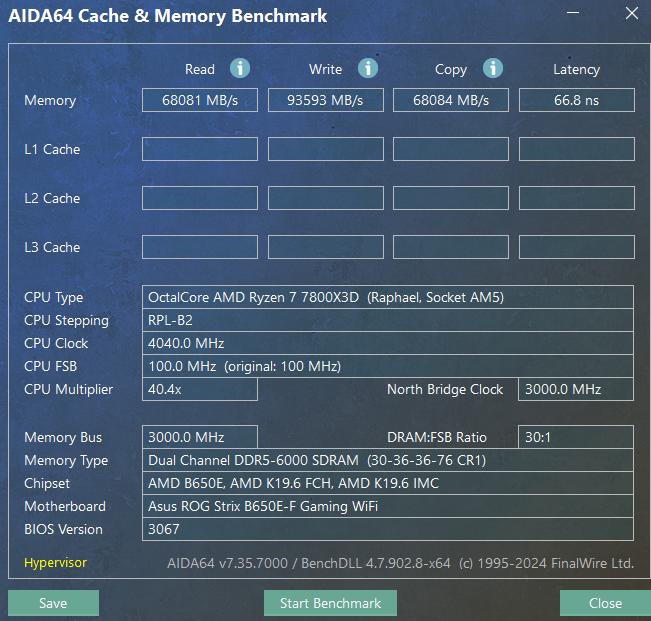Screen dimensions: 651x621
Task: Click the North Bridge Clock value
Action: click(575, 389)
